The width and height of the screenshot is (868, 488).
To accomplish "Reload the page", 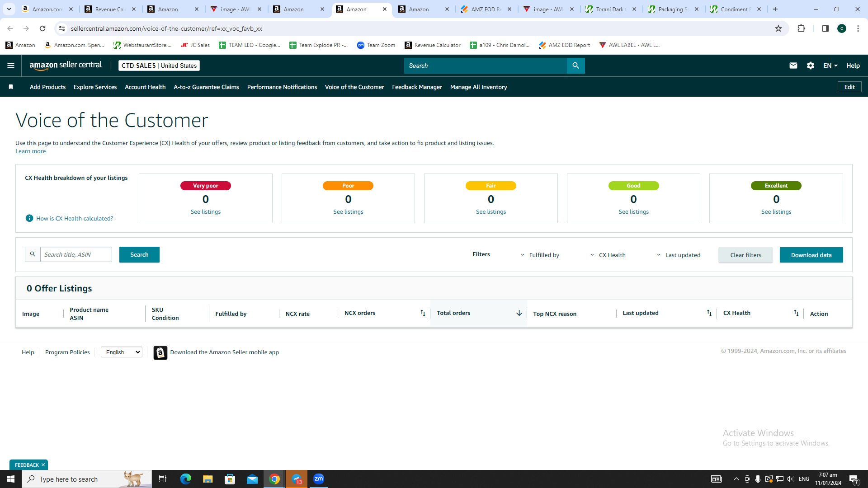I will 42,28.
